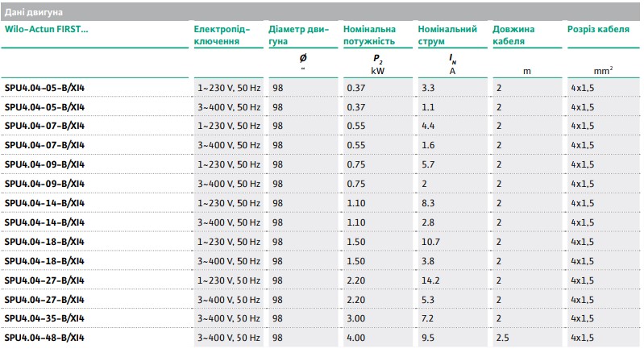Viewport: 644px width, 357px height.
Task: Click the 3.00 power value cell
Action: (356, 318)
